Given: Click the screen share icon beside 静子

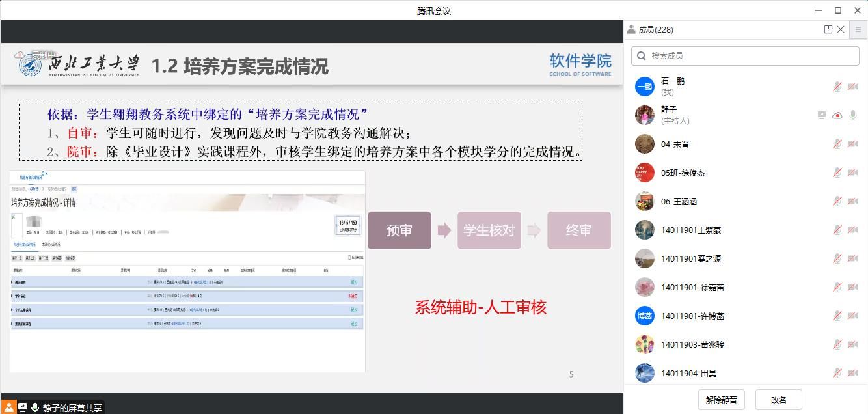Looking at the screenshot, I should pyautogui.click(x=822, y=115).
